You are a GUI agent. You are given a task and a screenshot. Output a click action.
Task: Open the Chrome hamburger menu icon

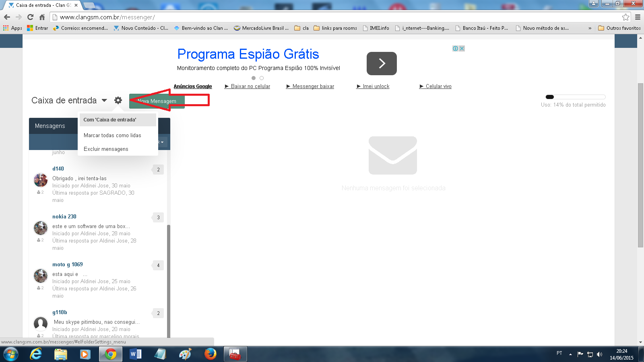[638, 17]
